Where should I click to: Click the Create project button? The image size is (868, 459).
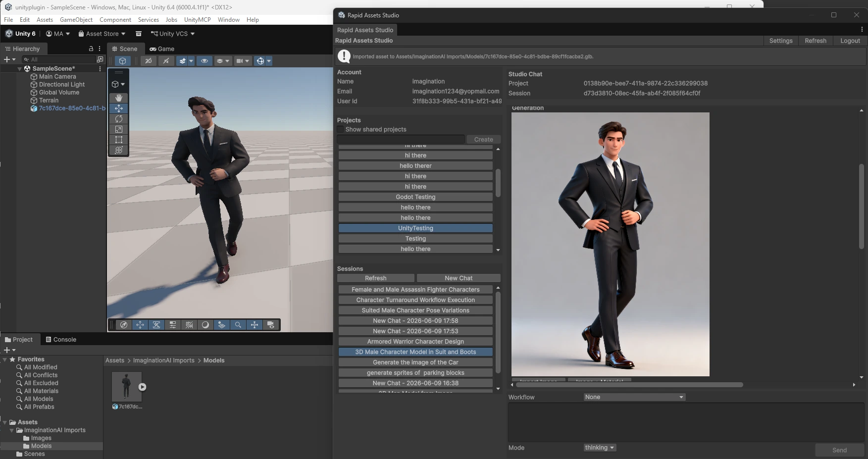point(484,140)
